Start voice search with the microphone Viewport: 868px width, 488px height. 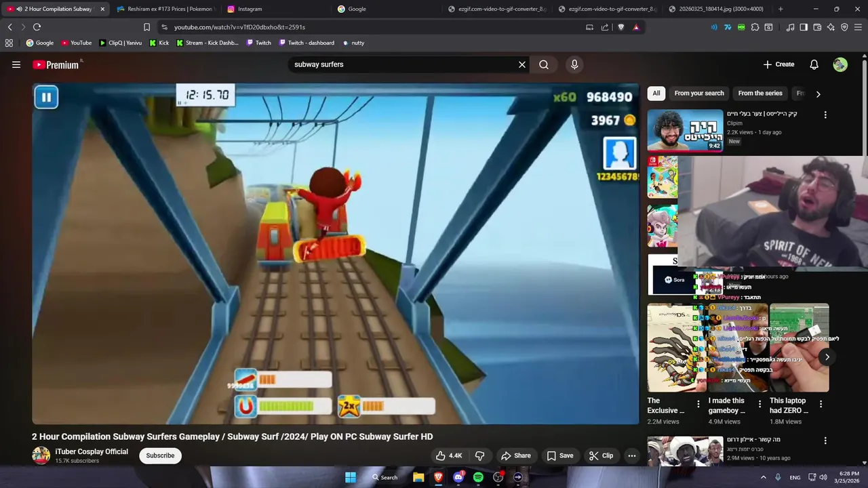[x=574, y=64]
